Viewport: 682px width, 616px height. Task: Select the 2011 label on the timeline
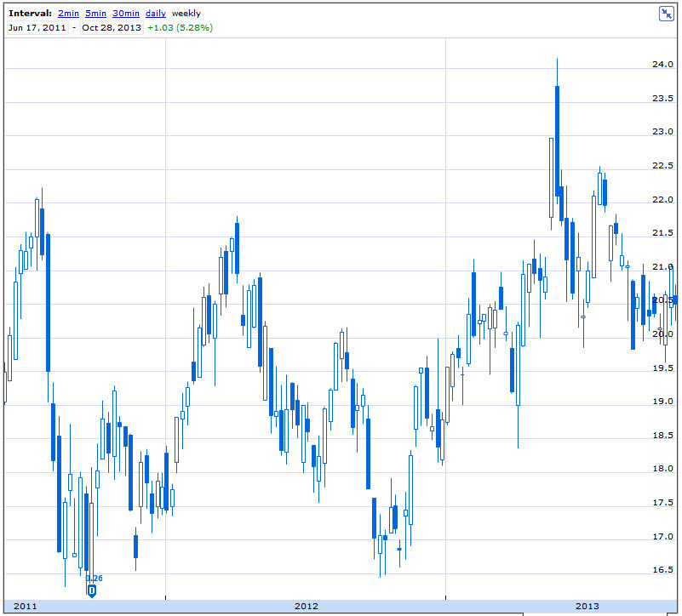coord(26,606)
